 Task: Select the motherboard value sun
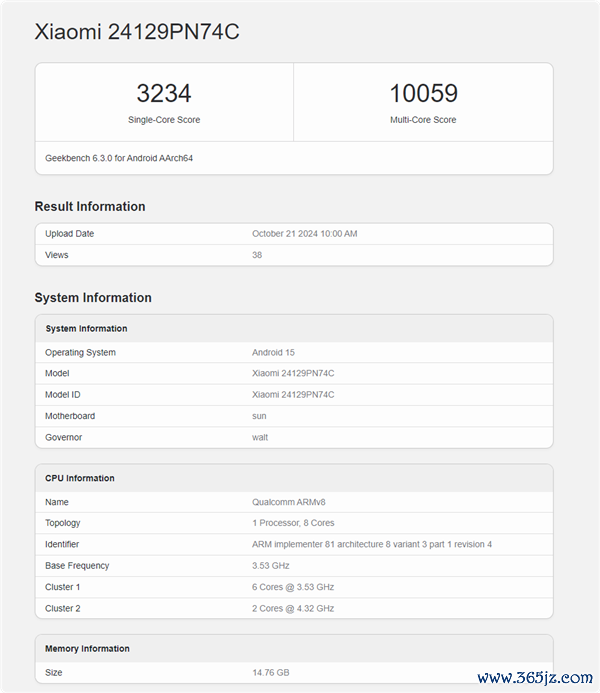point(259,416)
